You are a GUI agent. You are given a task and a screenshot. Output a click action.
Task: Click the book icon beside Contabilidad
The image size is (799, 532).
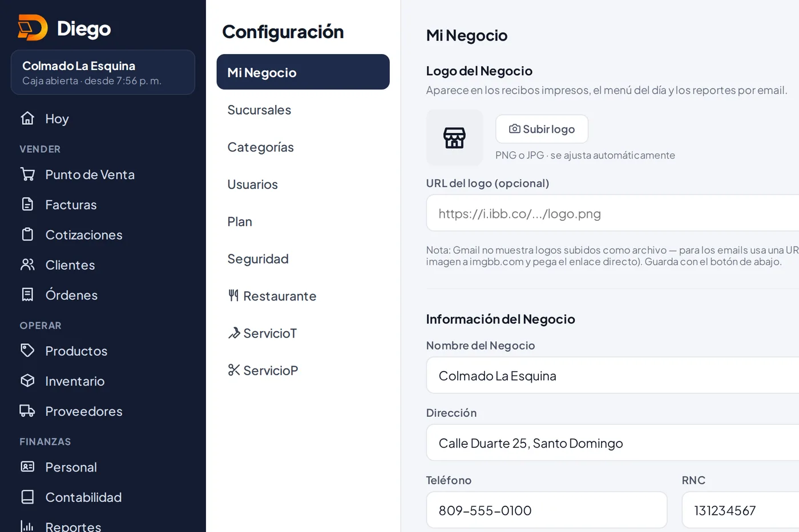(x=27, y=497)
